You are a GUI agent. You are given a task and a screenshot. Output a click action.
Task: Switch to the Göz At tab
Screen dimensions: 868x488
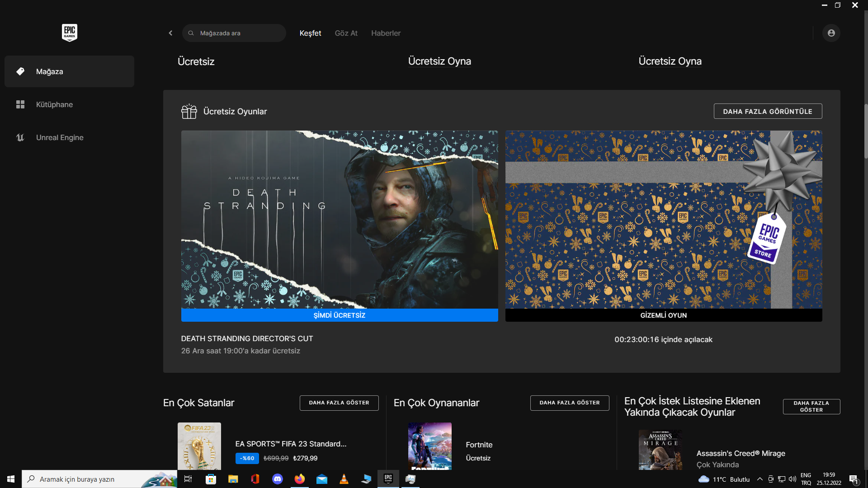pyautogui.click(x=346, y=33)
